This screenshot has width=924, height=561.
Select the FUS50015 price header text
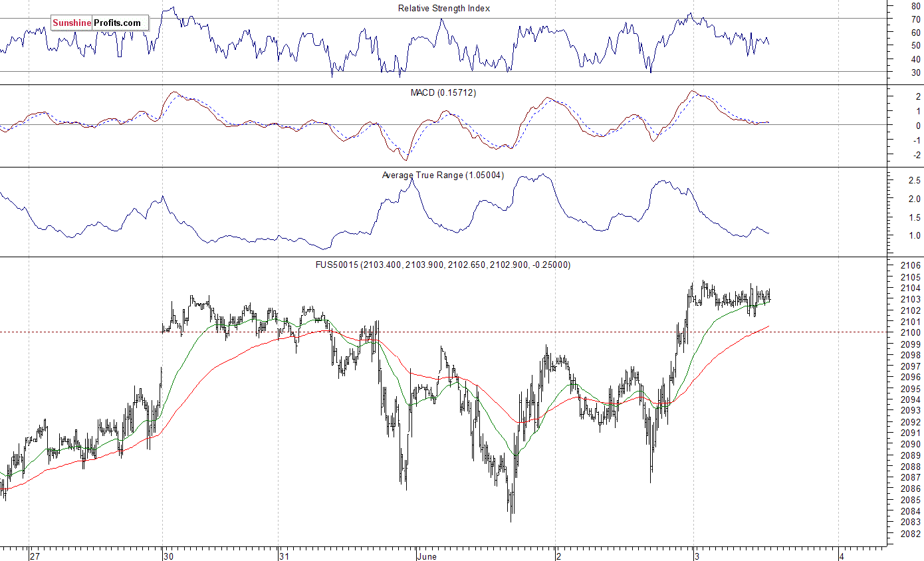[443, 265]
